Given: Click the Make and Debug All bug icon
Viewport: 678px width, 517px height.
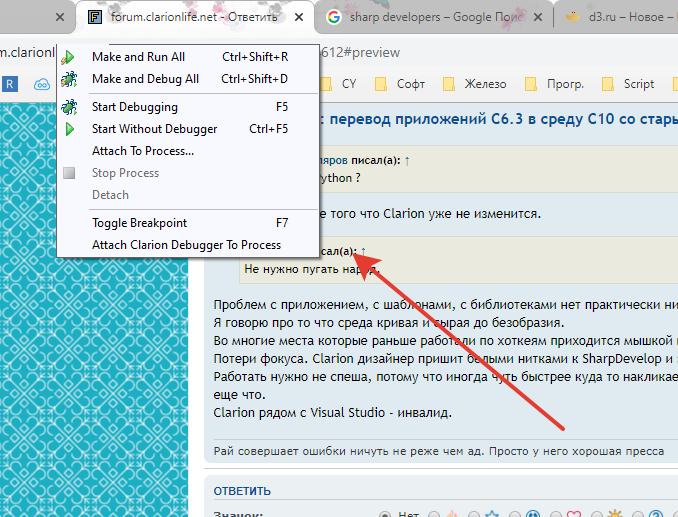Looking at the screenshot, I should click(x=70, y=79).
